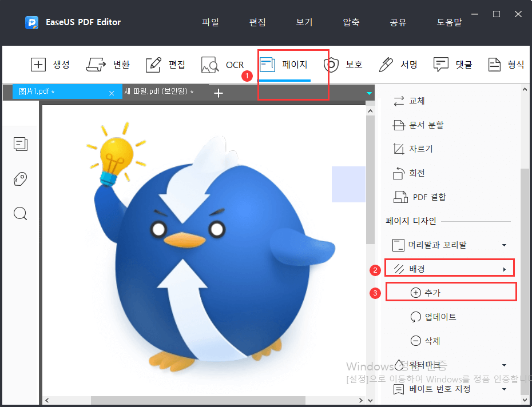Expand 머리말과 꼬리말 header footer dropdown

[x=504, y=245]
